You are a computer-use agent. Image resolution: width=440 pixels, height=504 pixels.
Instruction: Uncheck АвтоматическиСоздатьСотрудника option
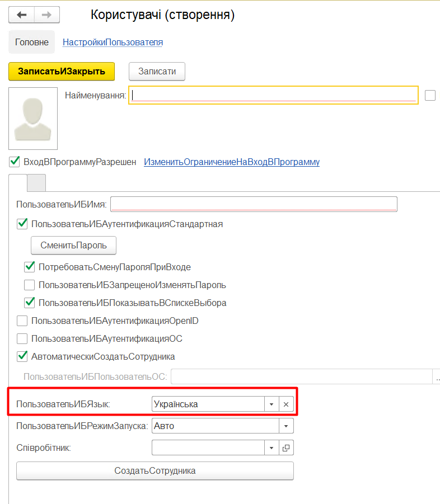pos(22,356)
